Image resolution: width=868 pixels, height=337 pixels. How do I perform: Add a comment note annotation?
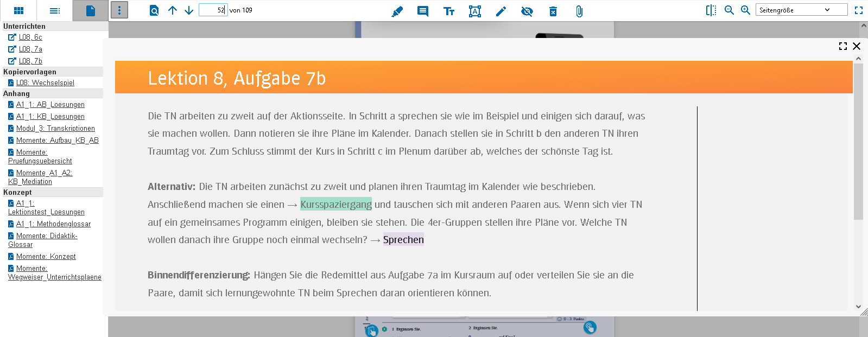tap(423, 11)
